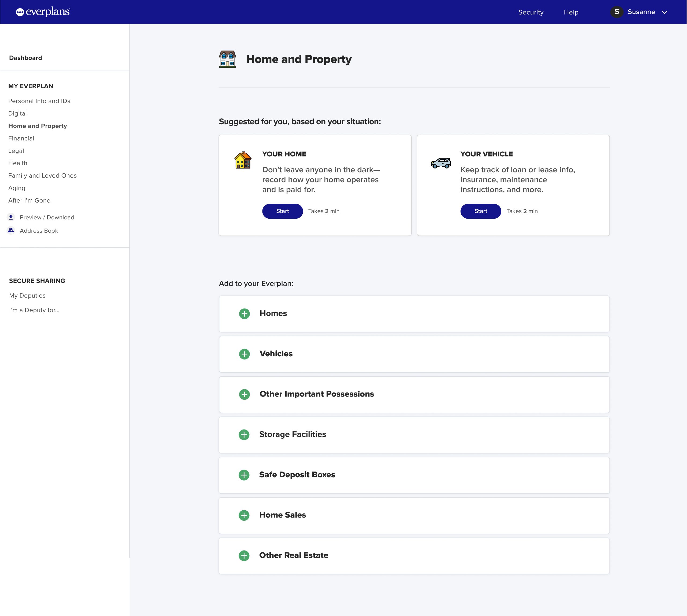Open the Health section
The image size is (687, 616).
pos(18,163)
